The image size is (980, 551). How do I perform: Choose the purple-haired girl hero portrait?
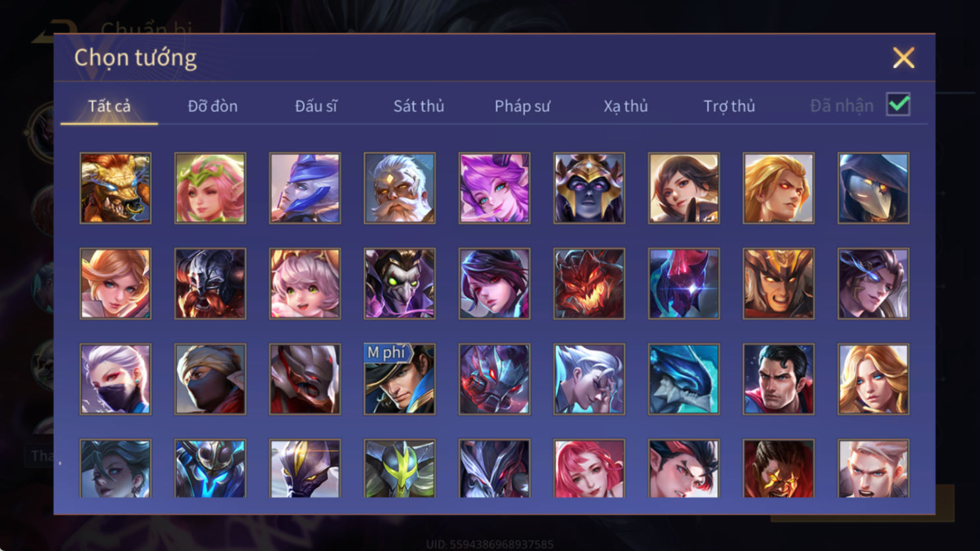[494, 188]
